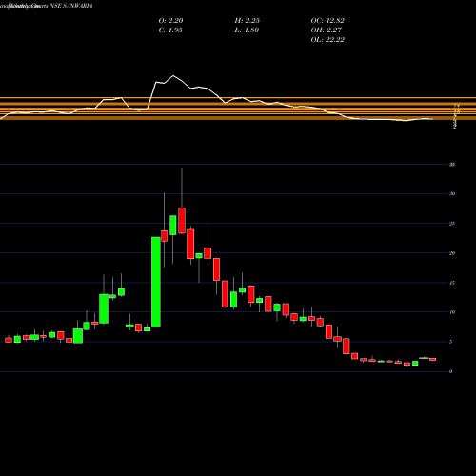Click the high value H: 2.25
The width and height of the screenshot is (476, 476).
point(248,20)
